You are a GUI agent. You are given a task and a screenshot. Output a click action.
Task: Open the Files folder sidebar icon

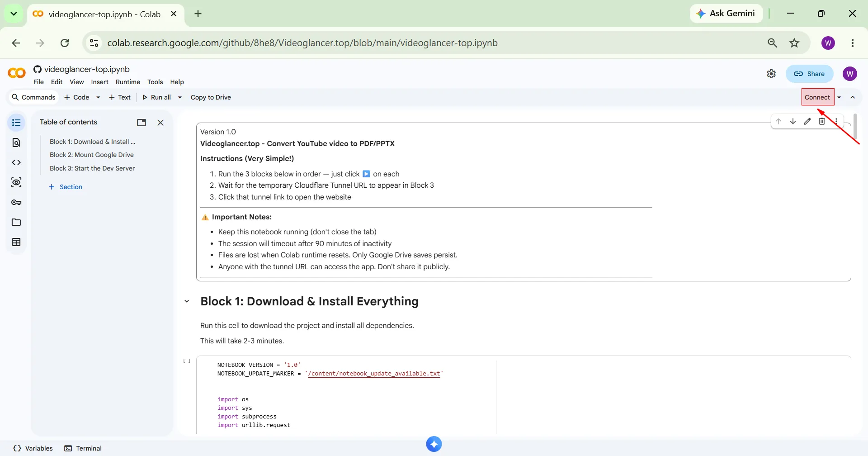[16, 222]
